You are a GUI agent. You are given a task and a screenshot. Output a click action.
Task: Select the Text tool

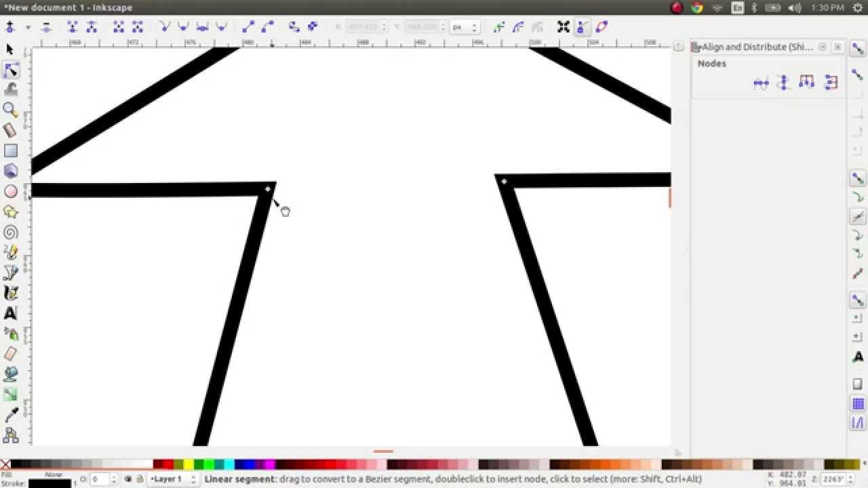(x=10, y=313)
